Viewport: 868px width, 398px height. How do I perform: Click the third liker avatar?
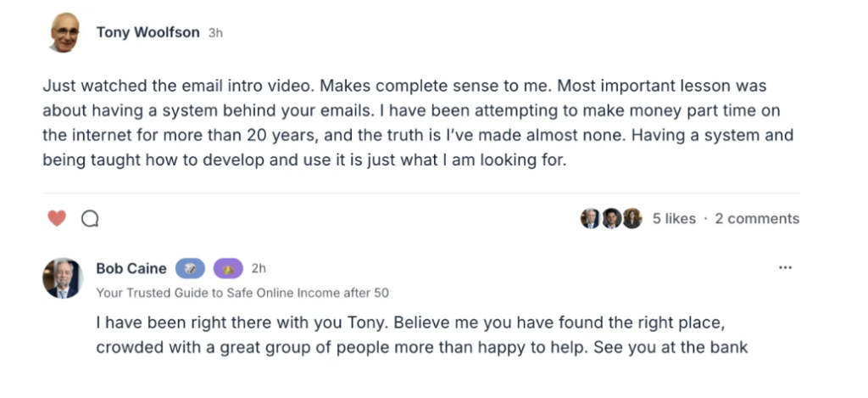pos(632,219)
